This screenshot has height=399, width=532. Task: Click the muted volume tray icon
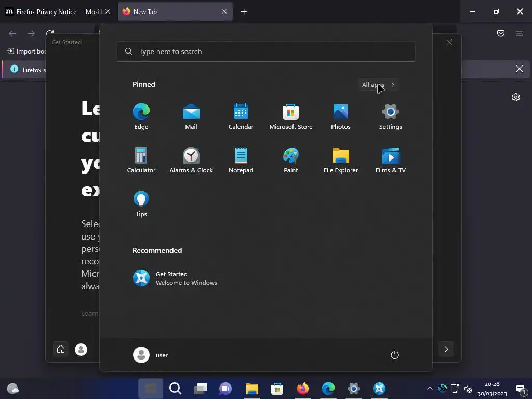[x=468, y=389]
